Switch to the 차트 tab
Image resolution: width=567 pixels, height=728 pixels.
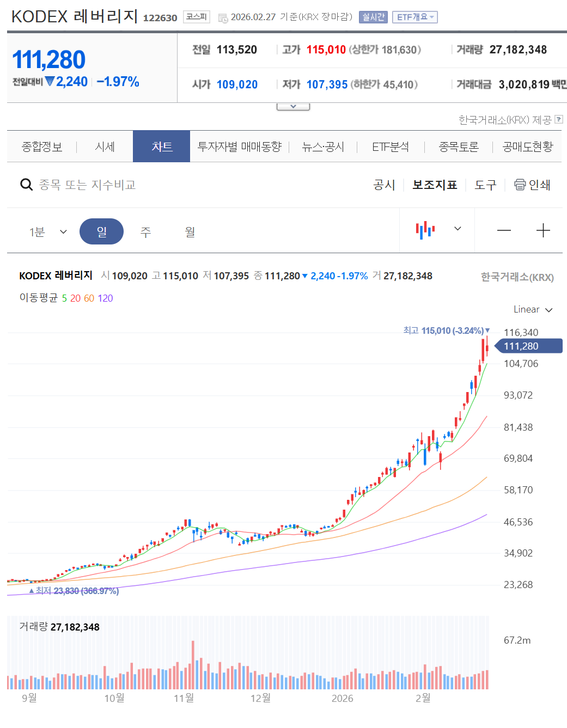click(162, 146)
